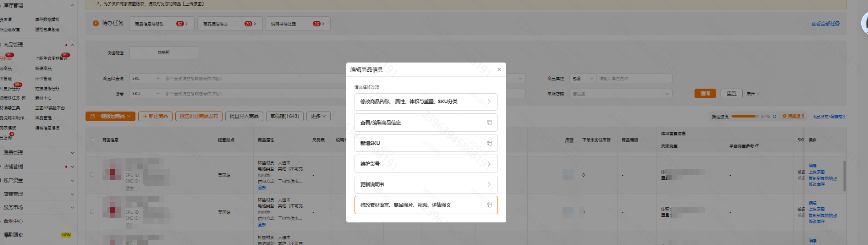Close the 编辑商品信息 dialog

click(x=499, y=69)
